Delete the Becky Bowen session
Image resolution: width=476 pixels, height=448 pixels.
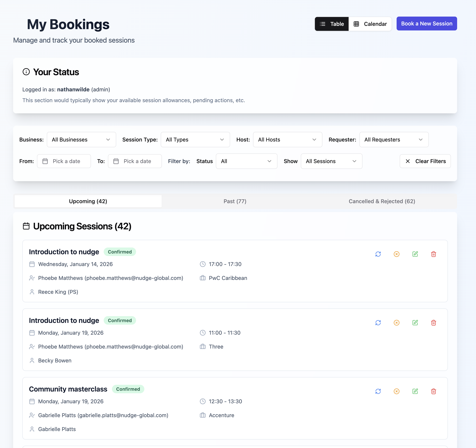[x=434, y=323]
